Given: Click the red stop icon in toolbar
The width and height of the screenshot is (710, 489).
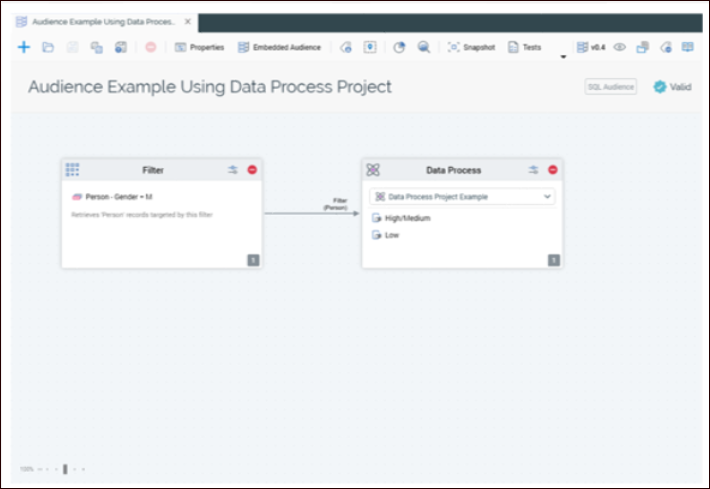Looking at the screenshot, I should point(150,47).
